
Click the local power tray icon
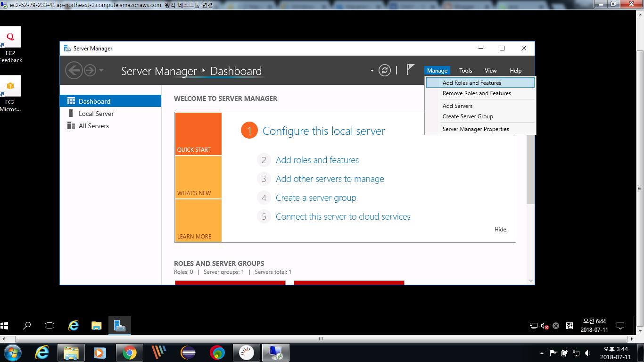click(564, 353)
